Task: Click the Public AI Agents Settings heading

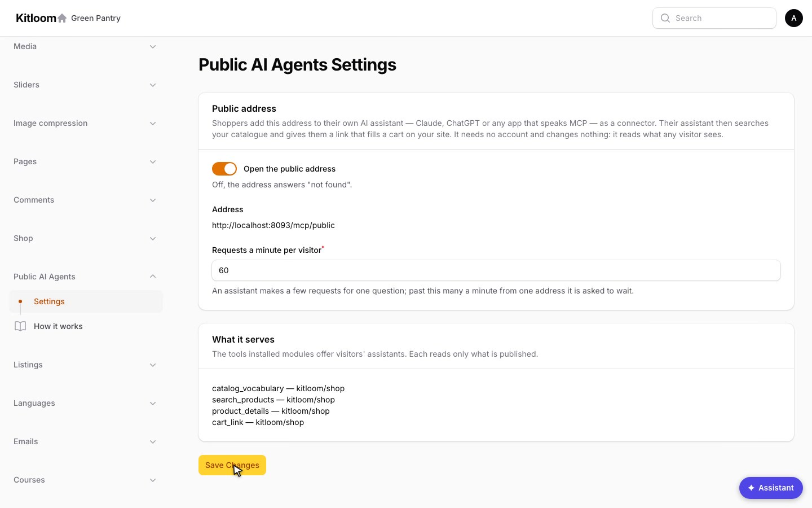Action: point(297,64)
